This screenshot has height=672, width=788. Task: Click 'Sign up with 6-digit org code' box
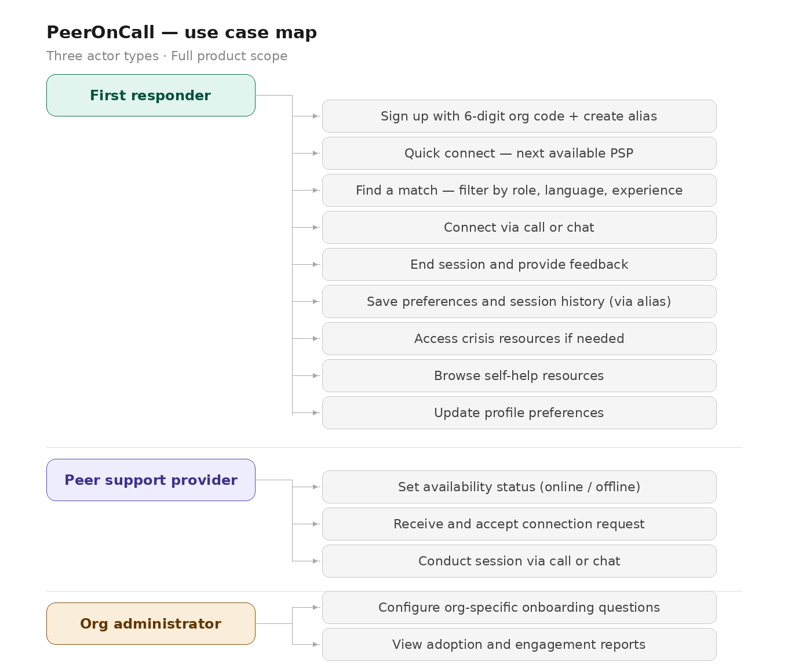click(x=519, y=116)
